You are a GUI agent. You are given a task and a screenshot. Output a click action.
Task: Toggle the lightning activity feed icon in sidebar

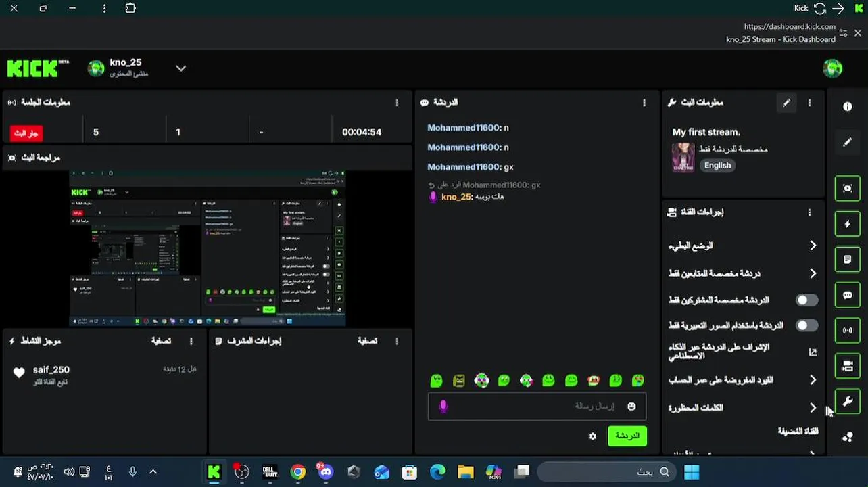click(x=847, y=224)
